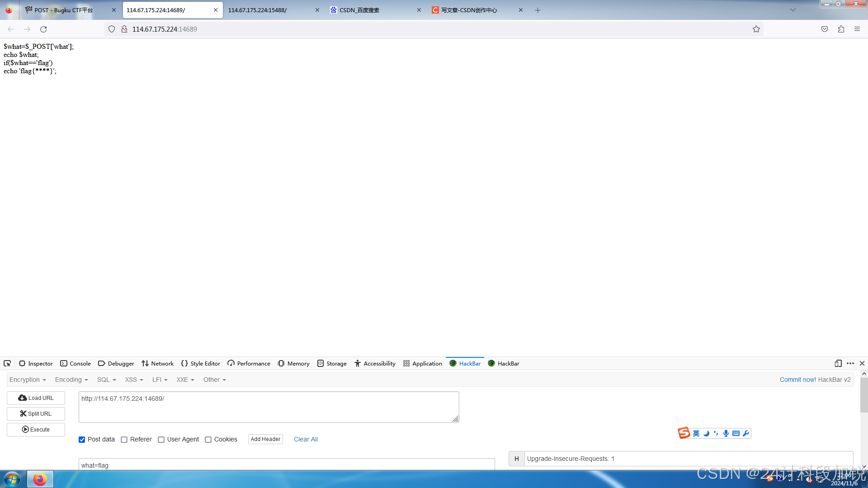Screen dimensions: 868x488
Task: Click the browser reload page icon
Action: point(43,29)
